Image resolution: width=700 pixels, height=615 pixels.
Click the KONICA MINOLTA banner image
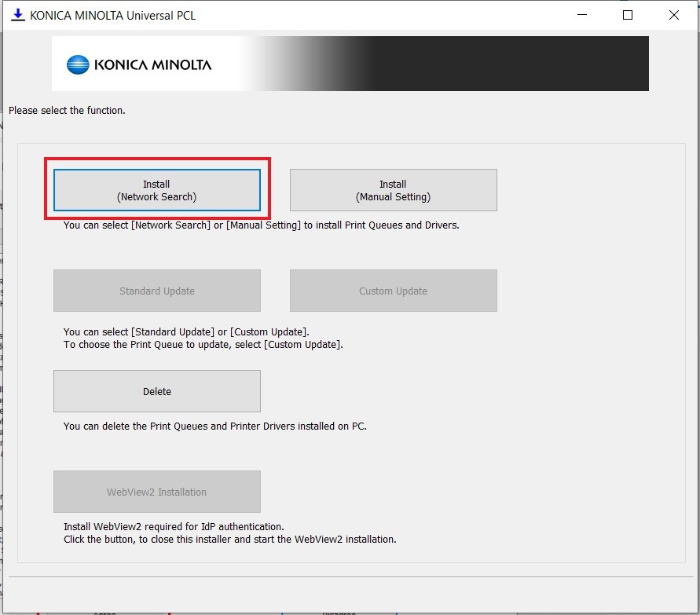tap(350, 64)
